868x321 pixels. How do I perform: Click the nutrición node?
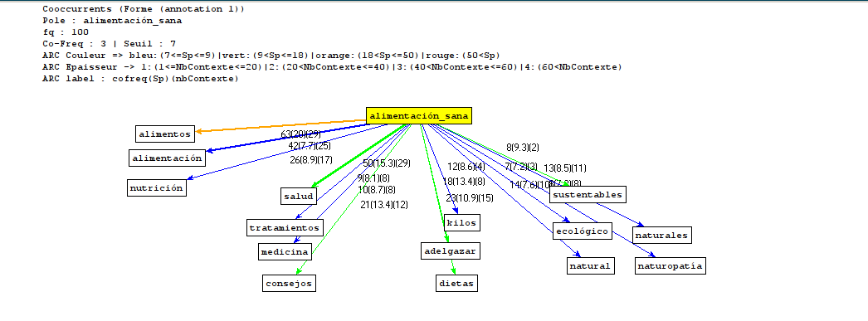point(156,187)
